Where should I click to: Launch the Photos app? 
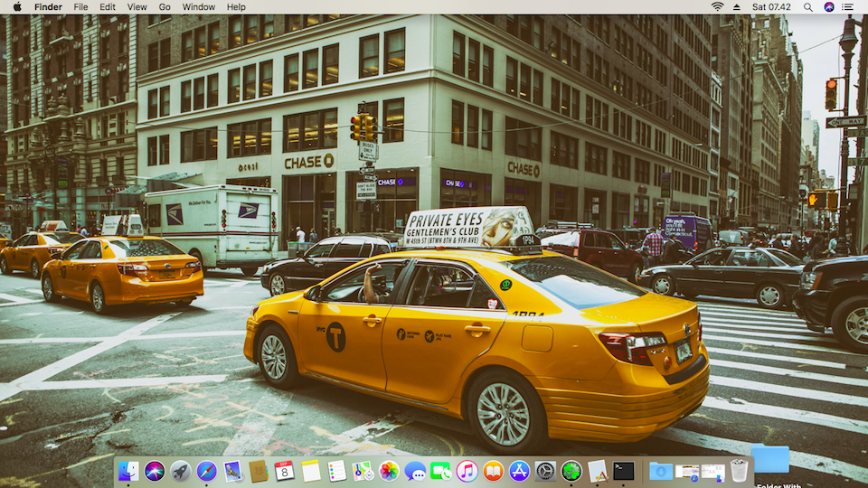[x=389, y=471]
